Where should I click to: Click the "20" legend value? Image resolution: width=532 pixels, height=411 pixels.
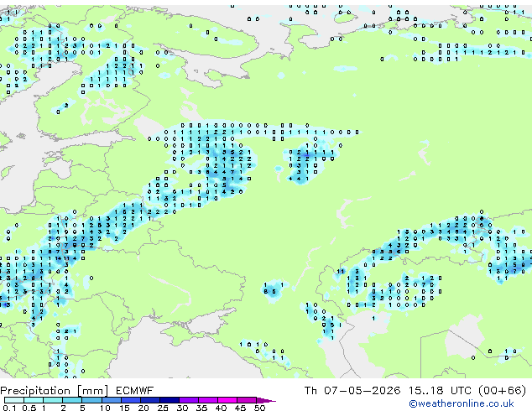[143, 408]
